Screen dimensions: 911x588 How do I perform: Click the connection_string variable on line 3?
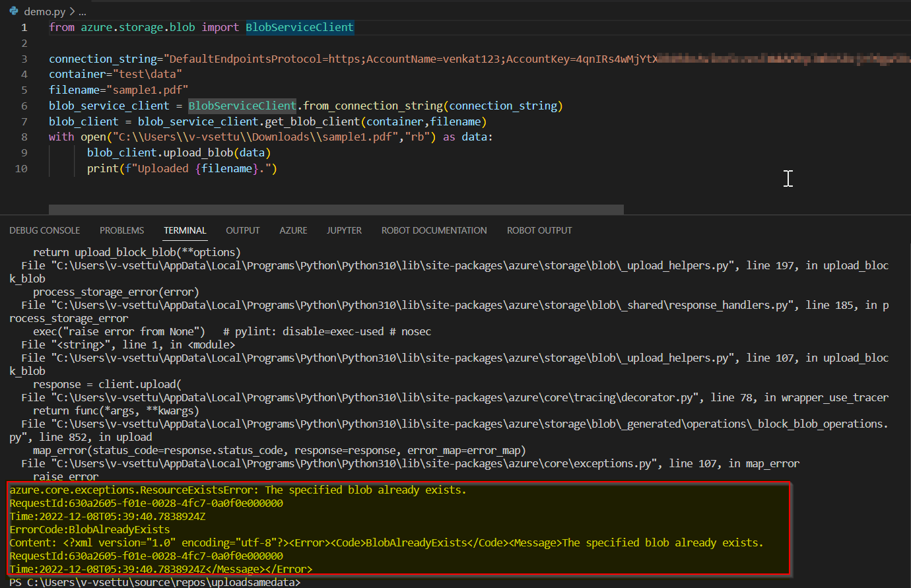pyautogui.click(x=103, y=59)
